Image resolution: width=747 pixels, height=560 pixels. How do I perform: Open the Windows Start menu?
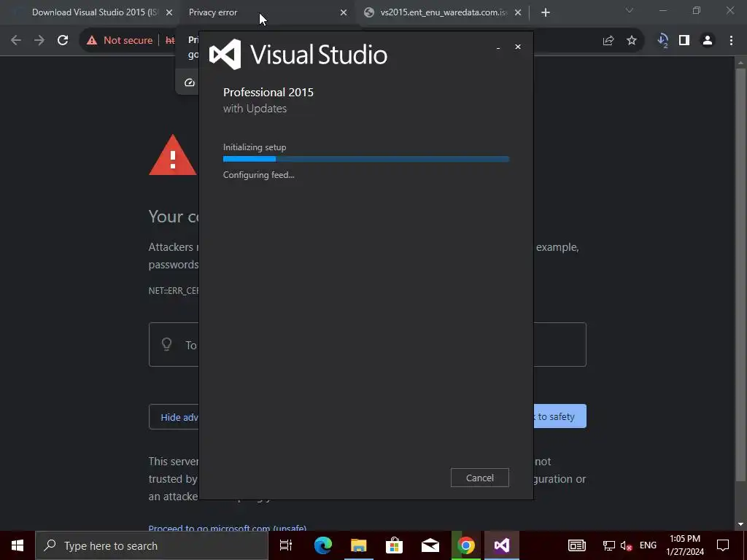(x=18, y=545)
